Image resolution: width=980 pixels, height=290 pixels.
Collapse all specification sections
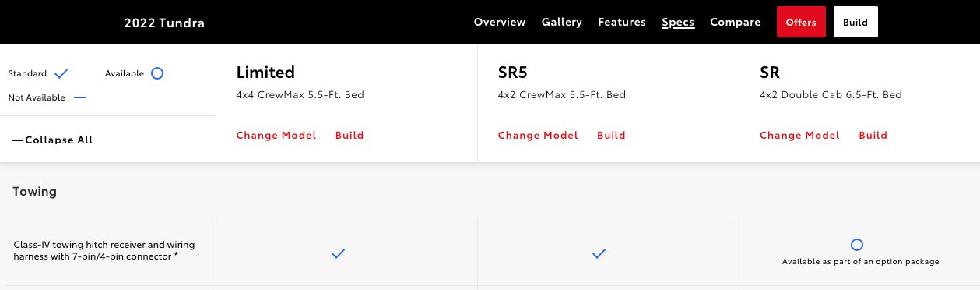click(x=53, y=140)
